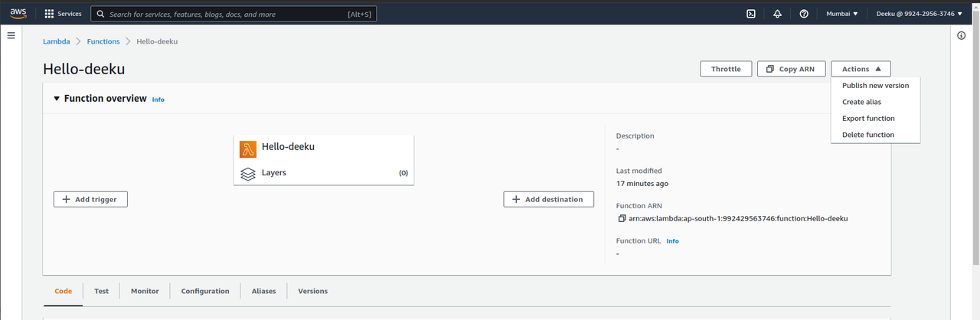Open the Services grid menu

(64, 14)
